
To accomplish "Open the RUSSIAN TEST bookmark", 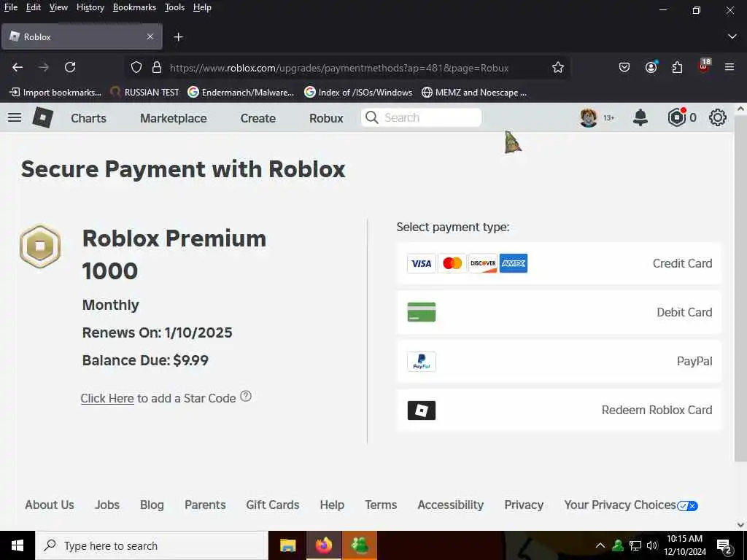I will tap(145, 93).
